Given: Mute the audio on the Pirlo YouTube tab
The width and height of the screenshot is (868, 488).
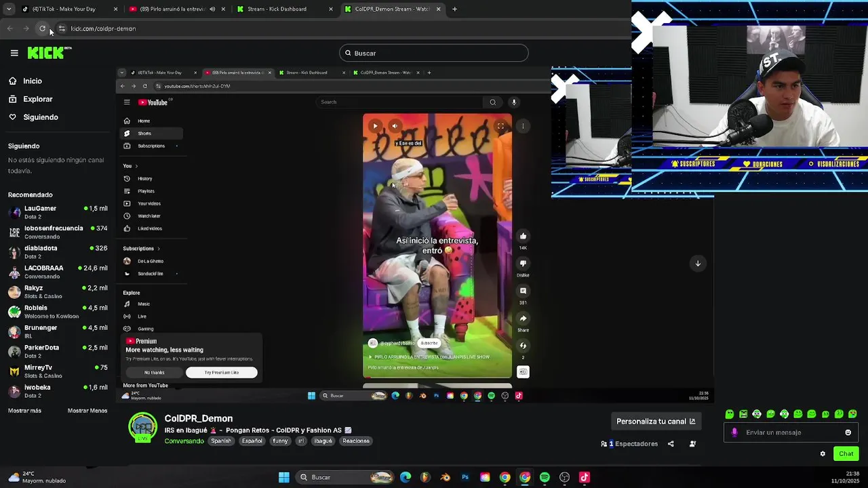Looking at the screenshot, I should (x=212, y=9).
